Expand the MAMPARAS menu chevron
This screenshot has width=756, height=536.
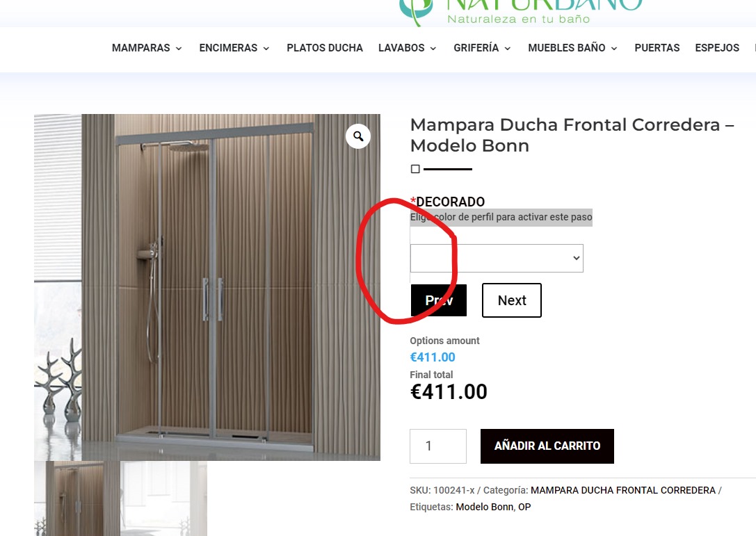pos(179,48)
